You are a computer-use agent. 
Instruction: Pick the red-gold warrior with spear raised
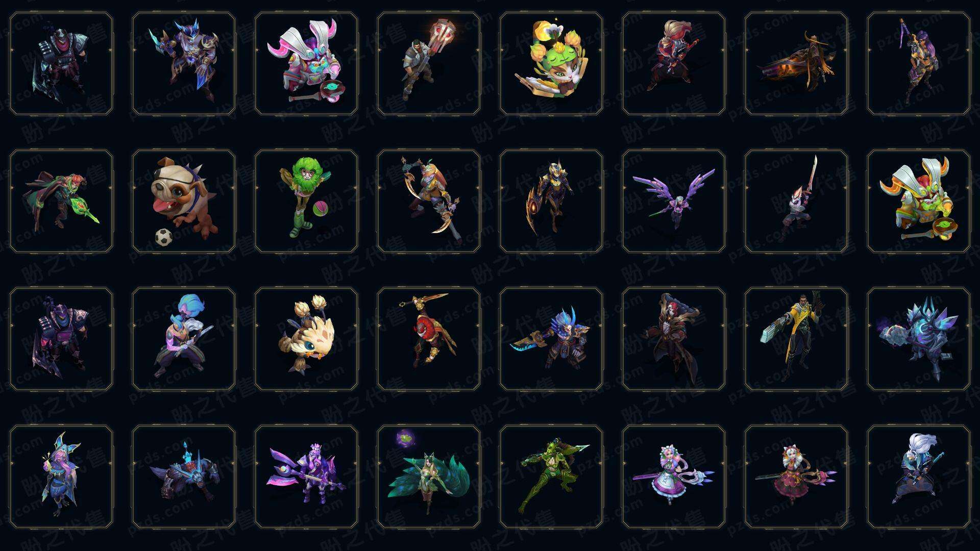click(429, 339)
